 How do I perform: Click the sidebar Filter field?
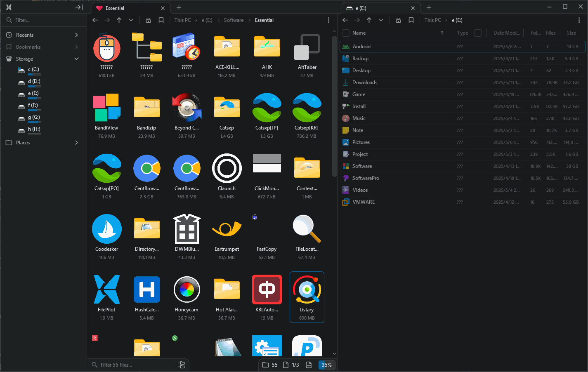pos(43,20)
